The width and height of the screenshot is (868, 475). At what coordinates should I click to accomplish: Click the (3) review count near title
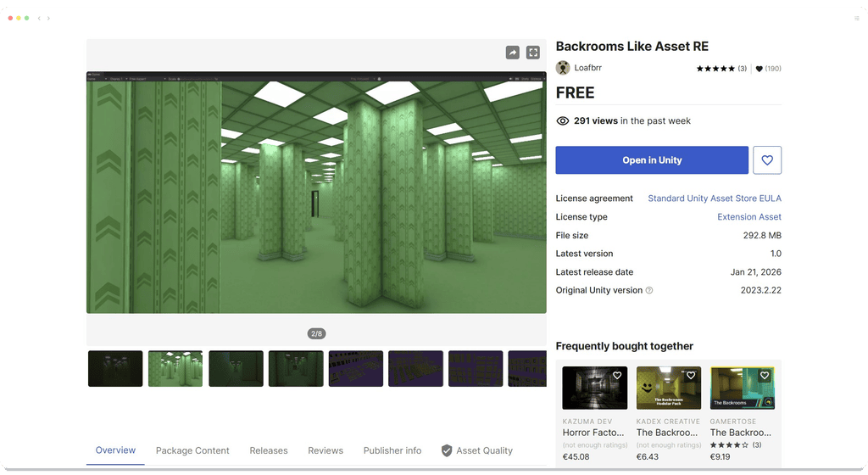tap(743, 69)
